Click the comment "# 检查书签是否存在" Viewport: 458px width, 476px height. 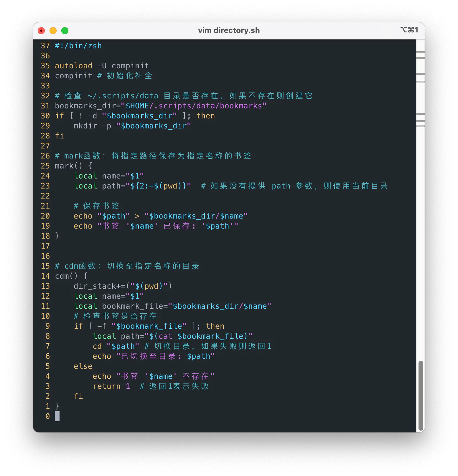115,316
